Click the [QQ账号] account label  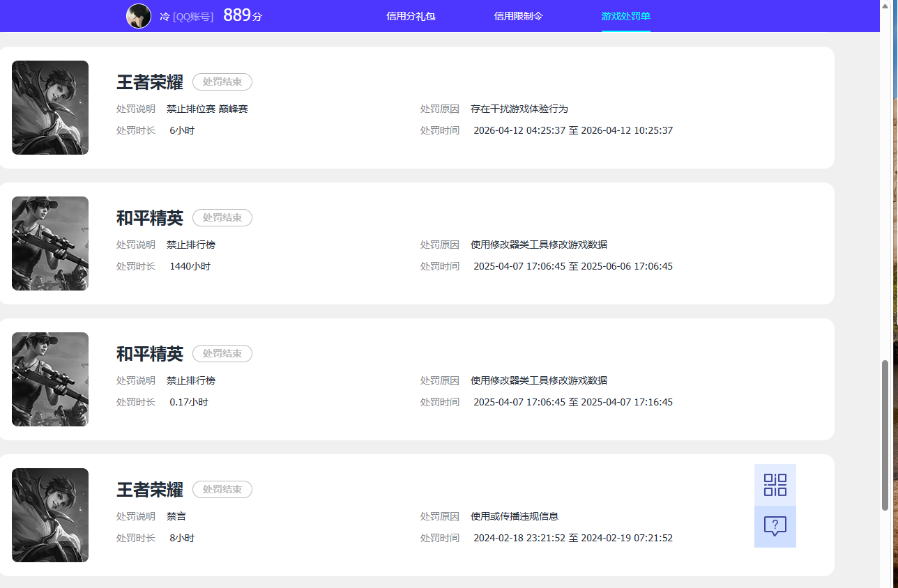193,16
